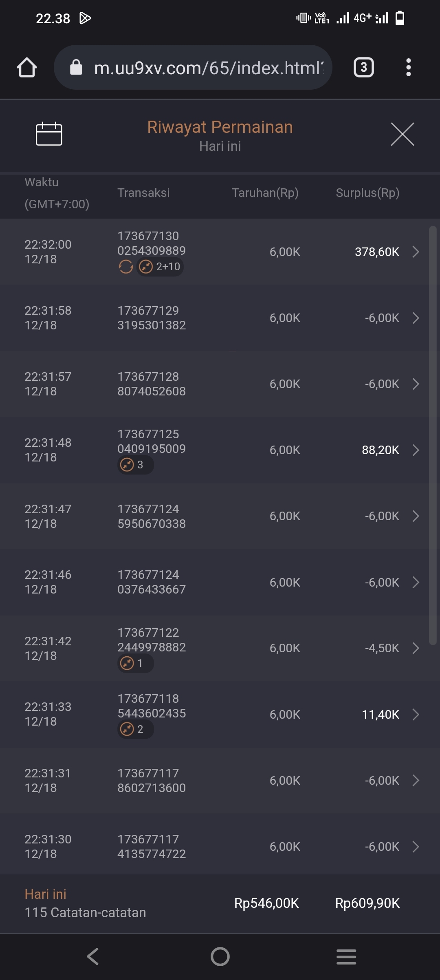Open the browser tab switcher showing 3

363,67
